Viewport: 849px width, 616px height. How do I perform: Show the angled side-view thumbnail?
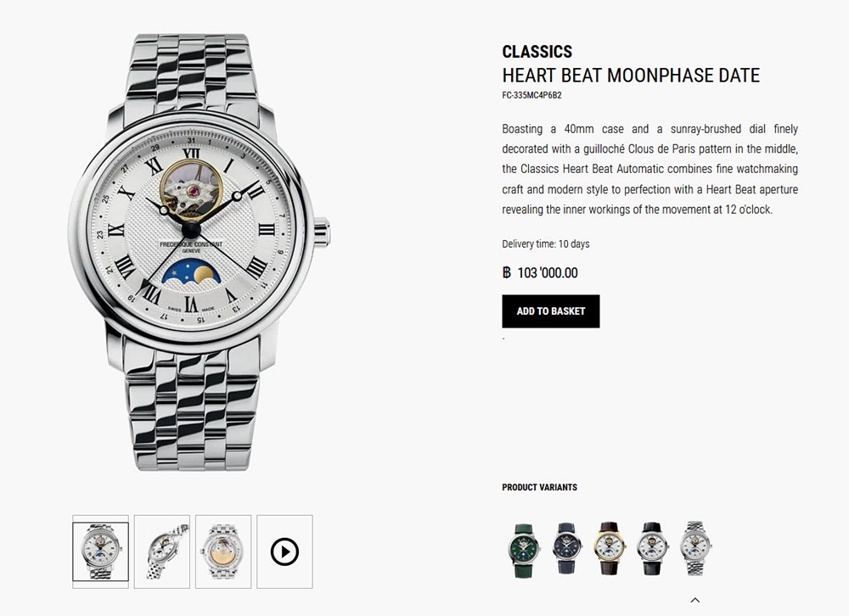[x=162, y=552]
